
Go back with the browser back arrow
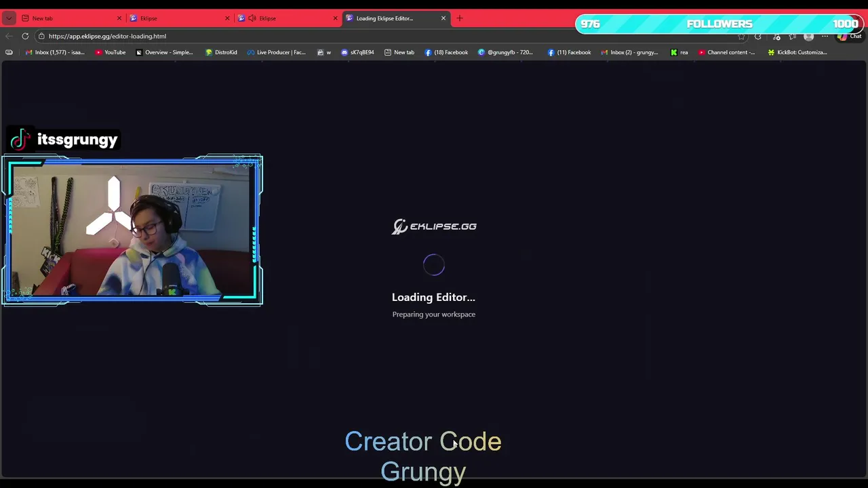9,36
